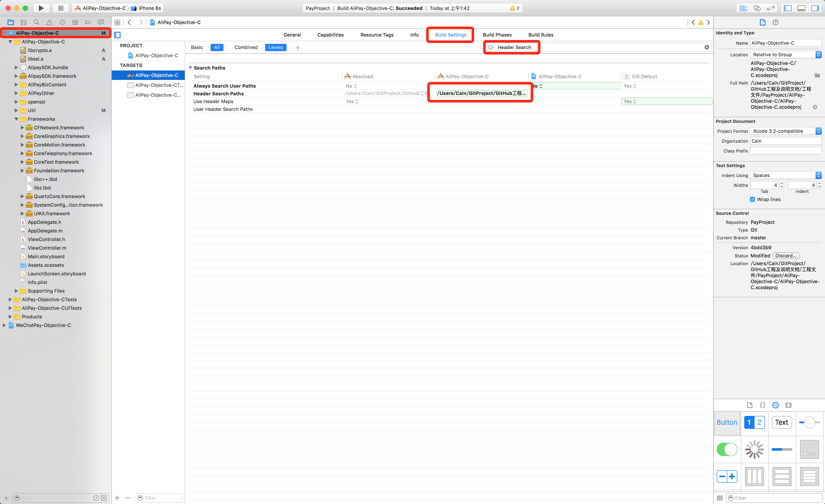Switch settings view to Combined
The height and width of the screenshot is (504, 825).
246,47
